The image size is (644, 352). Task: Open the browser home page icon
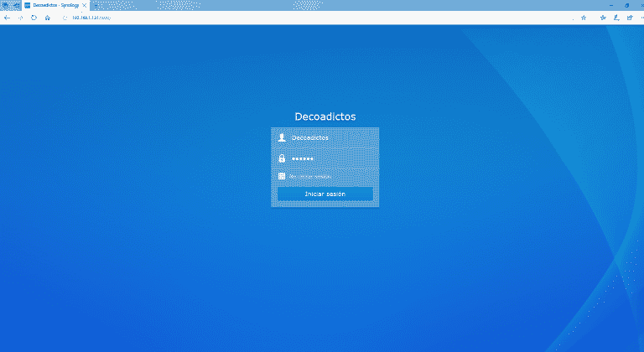[x=48, y=17]
